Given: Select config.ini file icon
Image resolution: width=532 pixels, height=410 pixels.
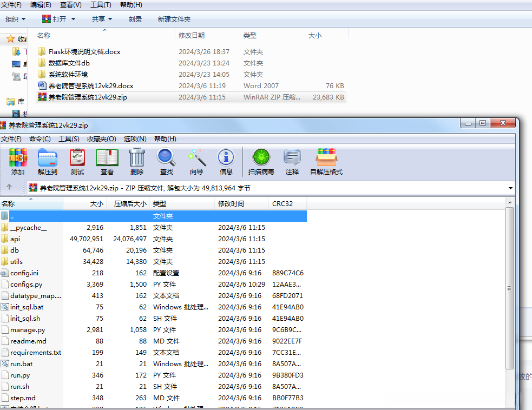Looking at the screenshot, I should 4,273.
